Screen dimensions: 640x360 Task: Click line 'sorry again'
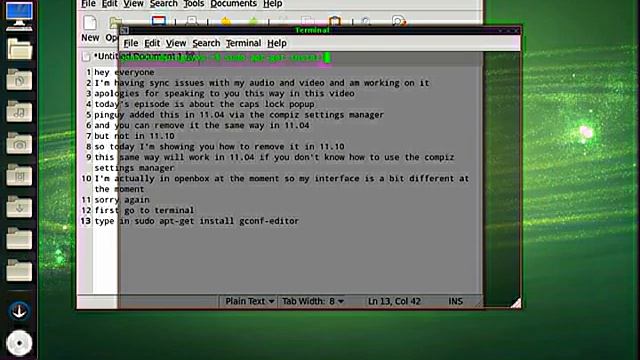(122, 200)
